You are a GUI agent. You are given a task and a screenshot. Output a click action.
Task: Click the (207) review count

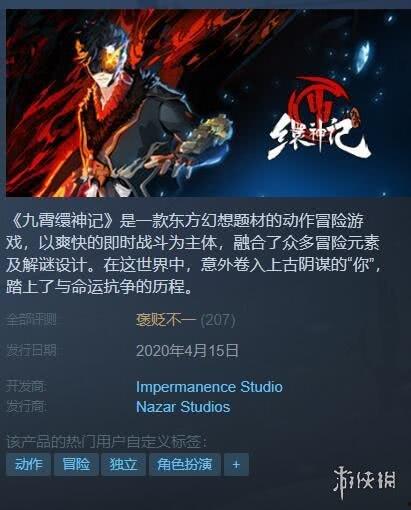(x=218, y=320)
